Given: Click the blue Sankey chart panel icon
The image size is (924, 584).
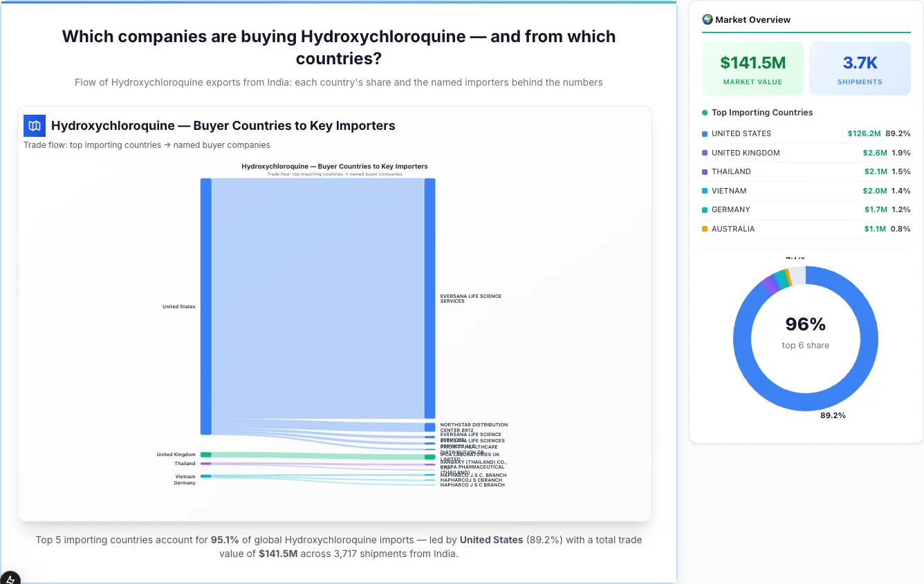Looking at the screenshot, I should pyautogui.click(x=34, y=126).
